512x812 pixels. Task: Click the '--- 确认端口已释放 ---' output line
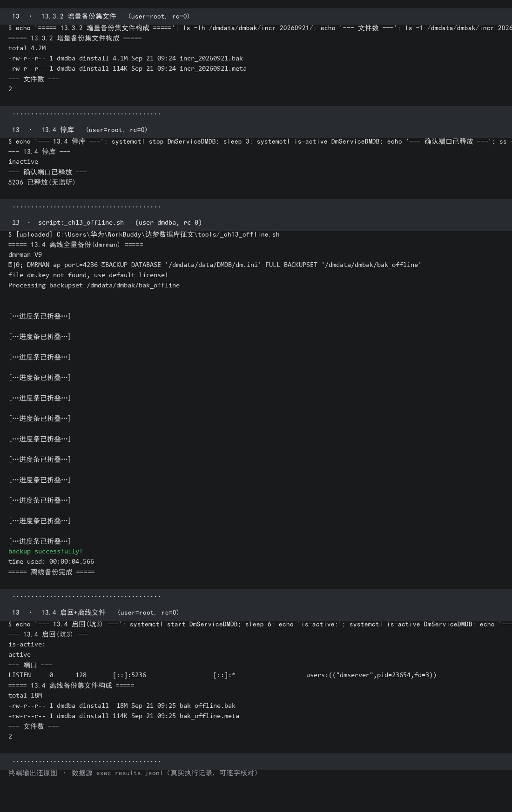click(47, 172)
